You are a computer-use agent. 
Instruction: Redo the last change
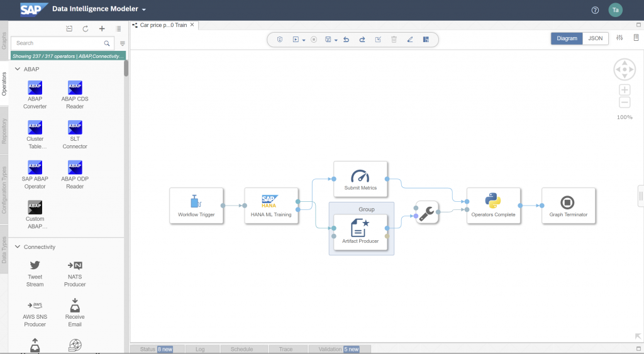click(x=362, y=40)
